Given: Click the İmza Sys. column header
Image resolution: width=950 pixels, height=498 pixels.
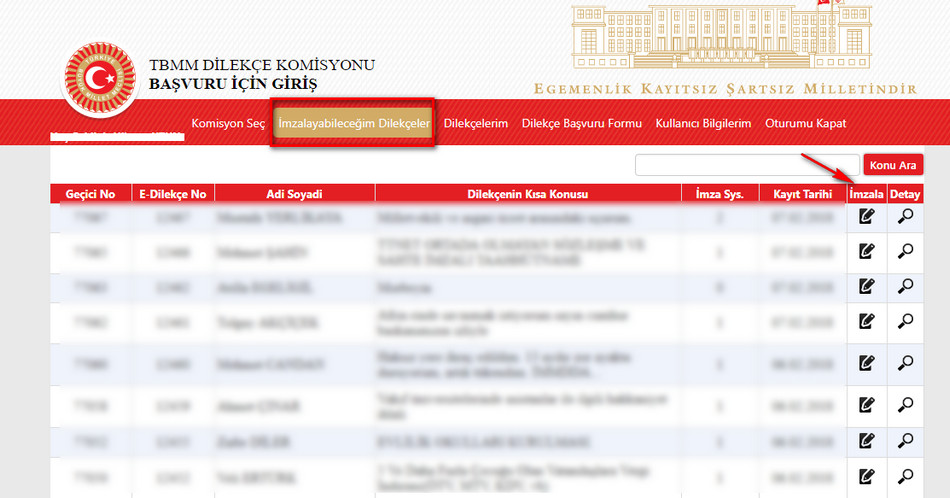Looking at the screenshot, I should click(719, 194).
